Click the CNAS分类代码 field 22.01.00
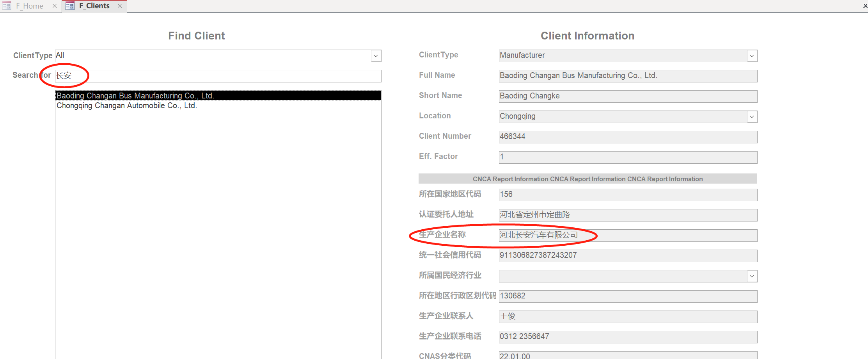This screenshot has width=868, height=359. pyautogui.click(x=628, y=355)
